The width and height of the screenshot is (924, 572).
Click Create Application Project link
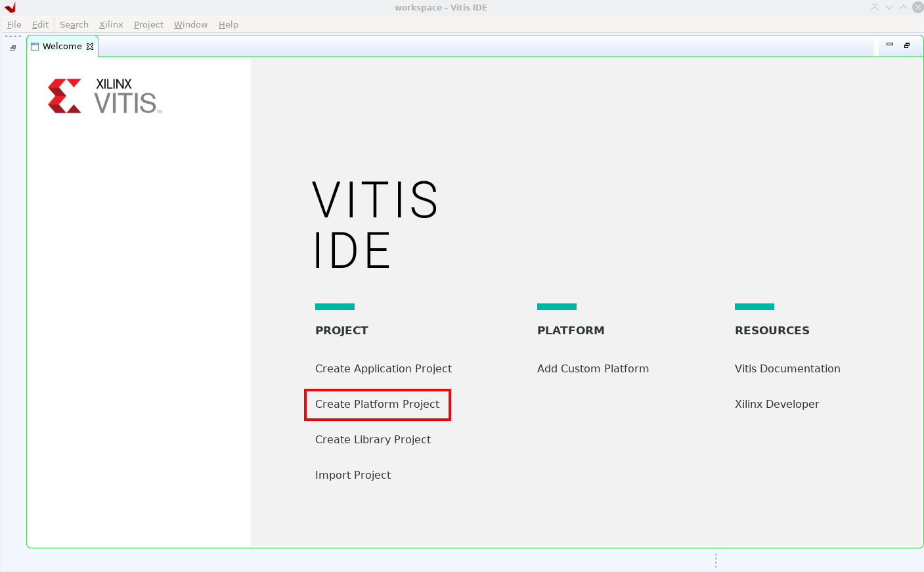[384, 368]
